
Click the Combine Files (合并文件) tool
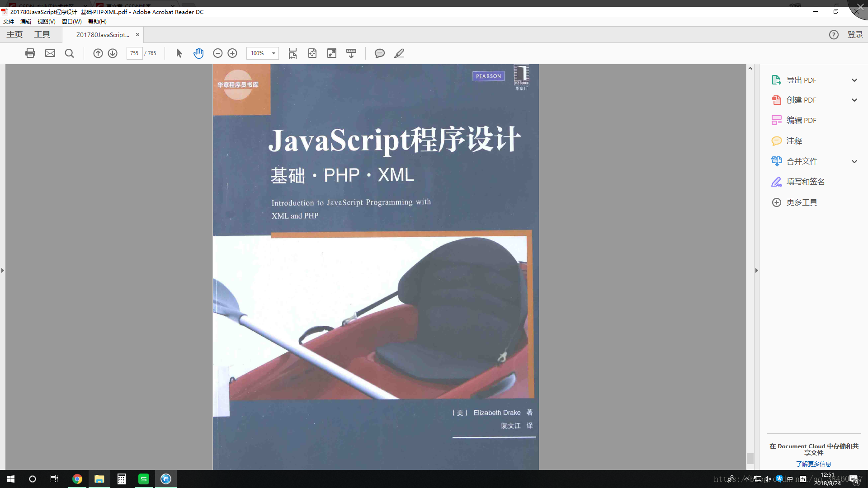795,161
